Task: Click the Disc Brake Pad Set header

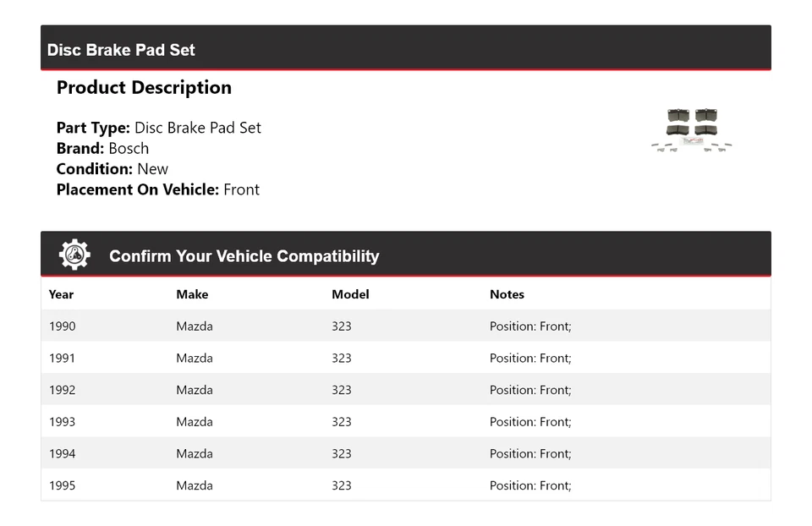Action: (x=121, y=50)
